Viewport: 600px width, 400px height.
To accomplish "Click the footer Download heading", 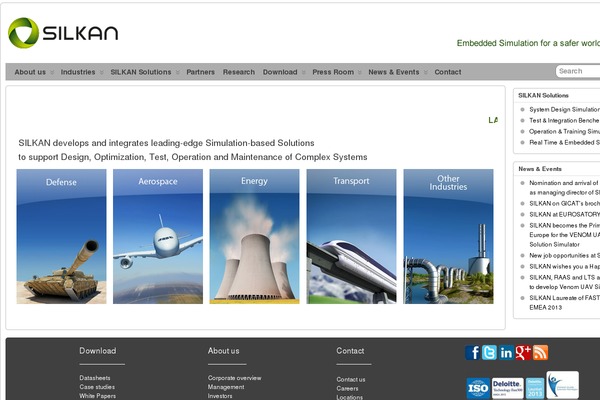I will click(98, 351).
